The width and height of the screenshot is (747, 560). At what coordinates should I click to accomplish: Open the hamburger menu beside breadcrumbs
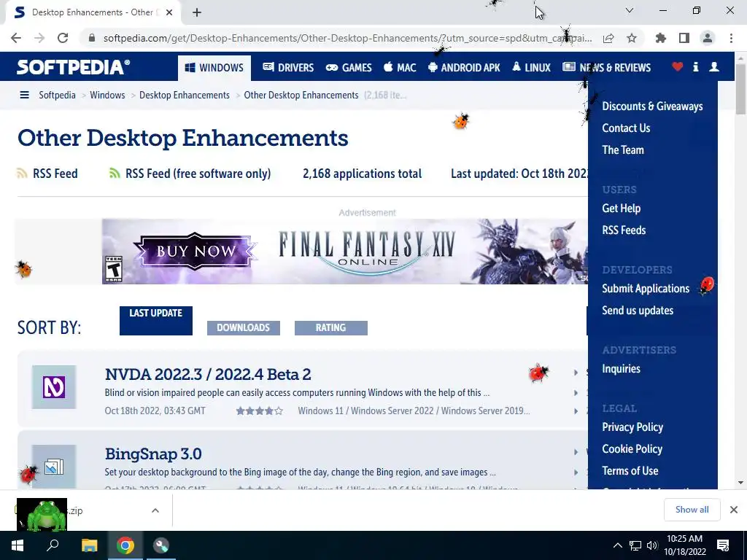(x=24, y=96)
